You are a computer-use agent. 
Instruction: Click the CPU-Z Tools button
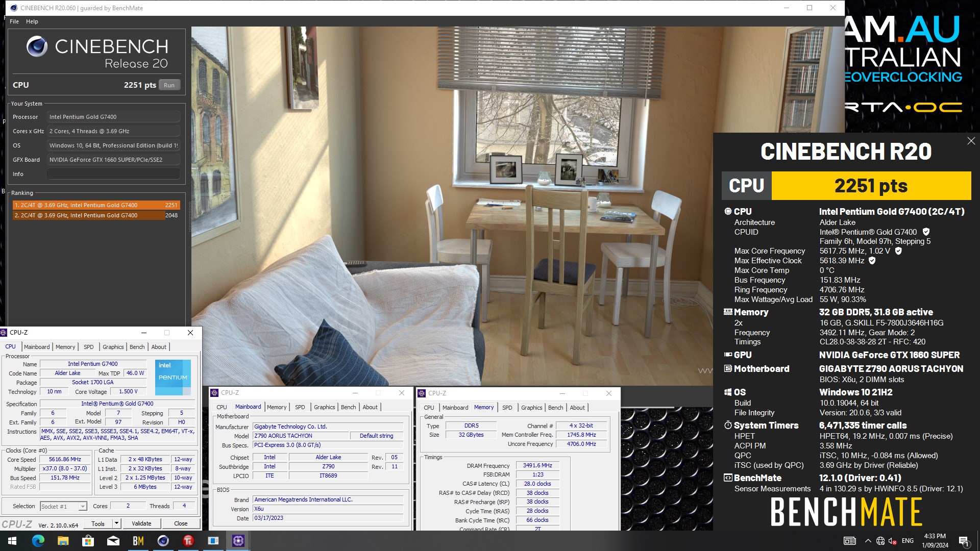tap(97, 523)
